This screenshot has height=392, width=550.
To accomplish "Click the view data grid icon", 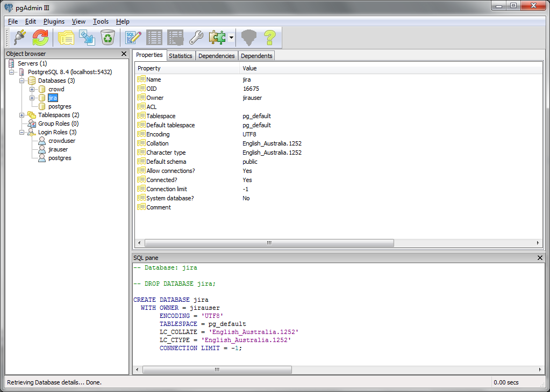I will [154, 38].
